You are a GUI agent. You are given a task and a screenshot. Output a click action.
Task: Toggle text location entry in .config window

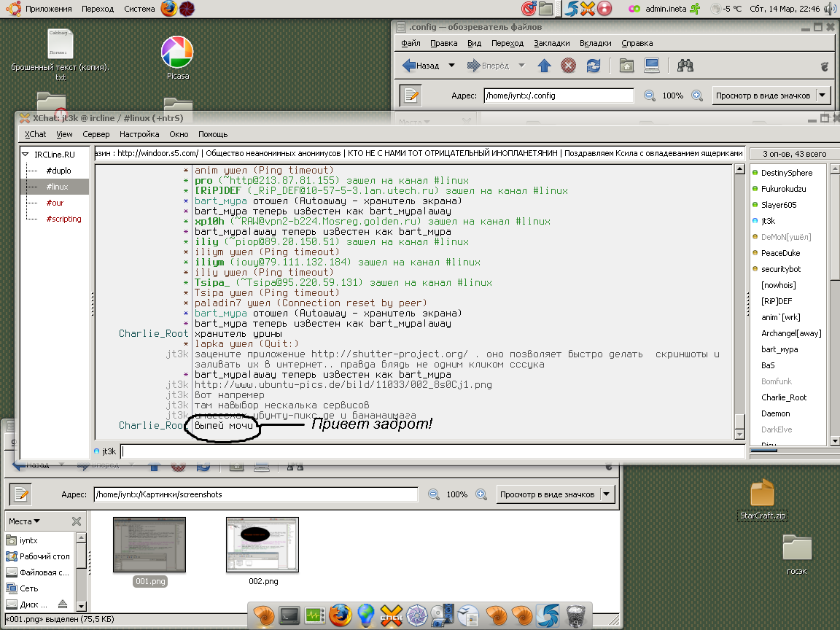pyautogui.click(x=411, y=96)
